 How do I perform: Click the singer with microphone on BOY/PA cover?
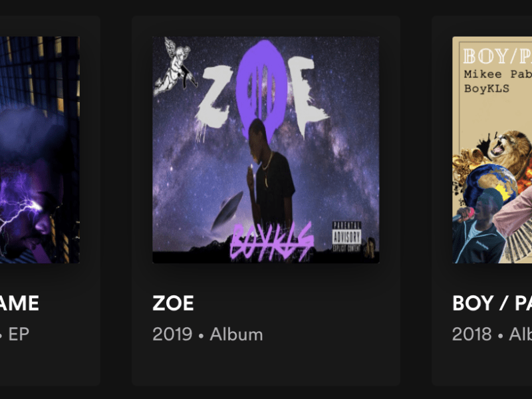pyautogui.click(x=477, y=227)
